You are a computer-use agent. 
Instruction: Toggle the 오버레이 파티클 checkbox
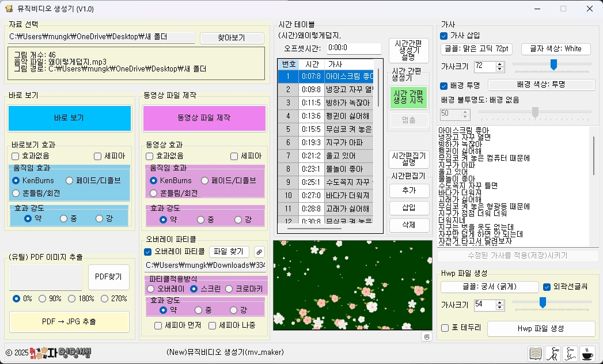(x=147, y=252)
